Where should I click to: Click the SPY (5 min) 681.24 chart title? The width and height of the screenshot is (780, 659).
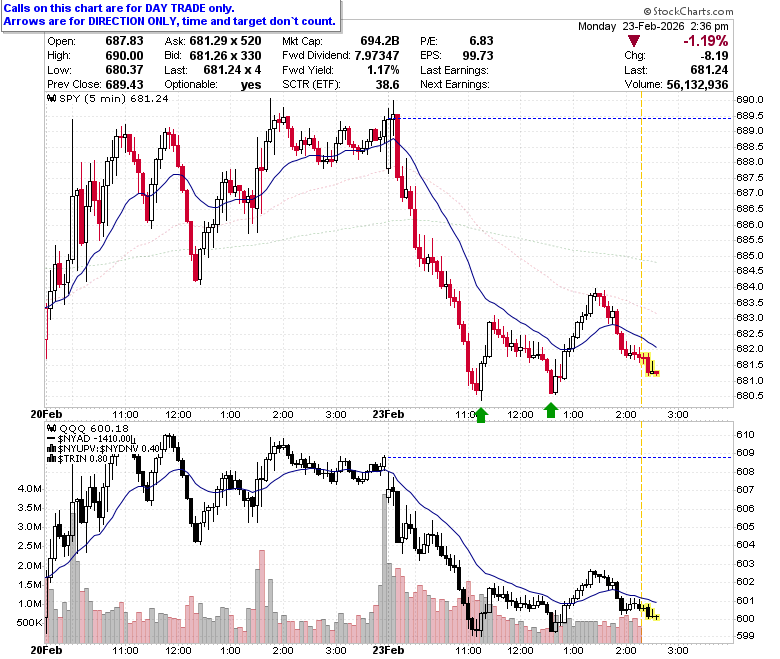(x=113, y=98)
